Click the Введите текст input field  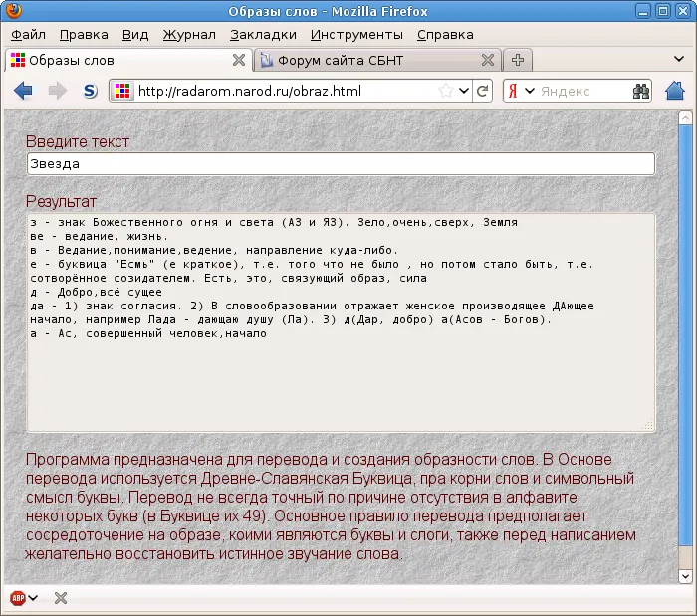click(x=341, y=164)
